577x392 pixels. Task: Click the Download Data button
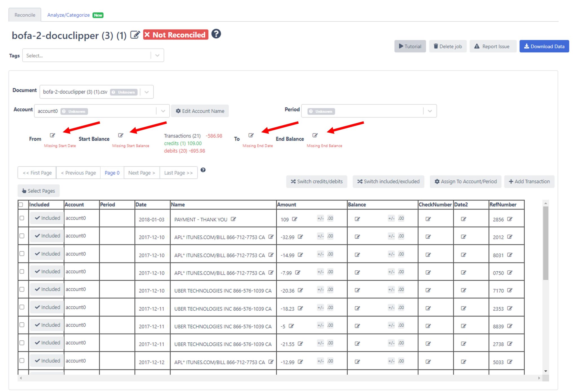[x=544, y=46]
